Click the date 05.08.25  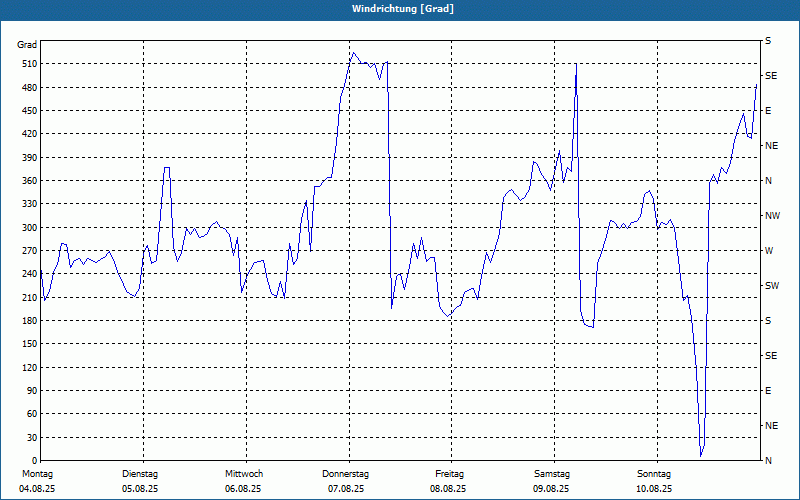pyautogui.click(x=140, y=489)
